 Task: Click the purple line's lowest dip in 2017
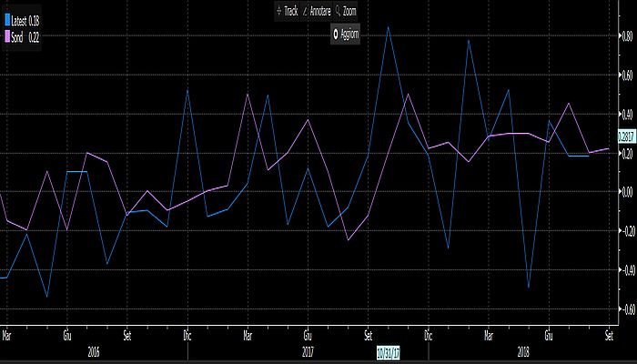pyautogui.click(x=348, y=240)
